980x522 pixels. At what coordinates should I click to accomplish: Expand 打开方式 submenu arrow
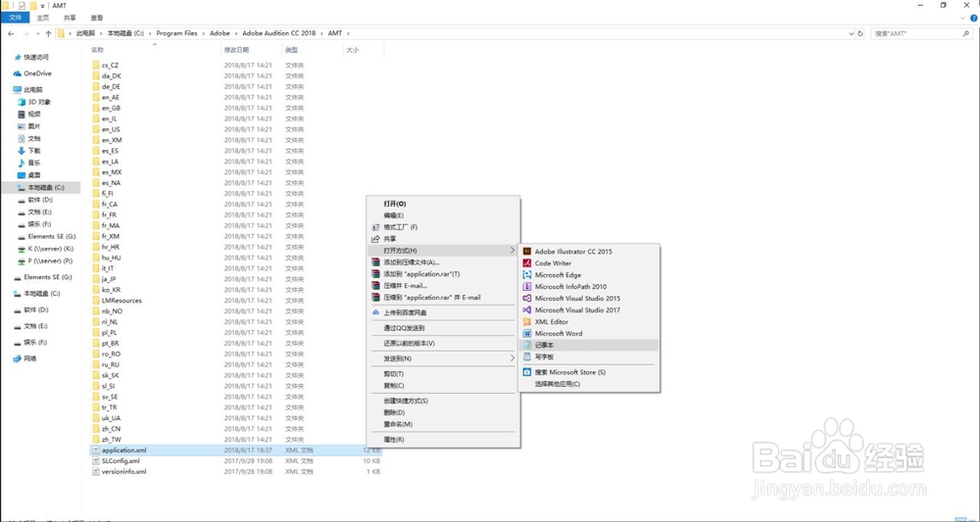(x=513, y=250)
